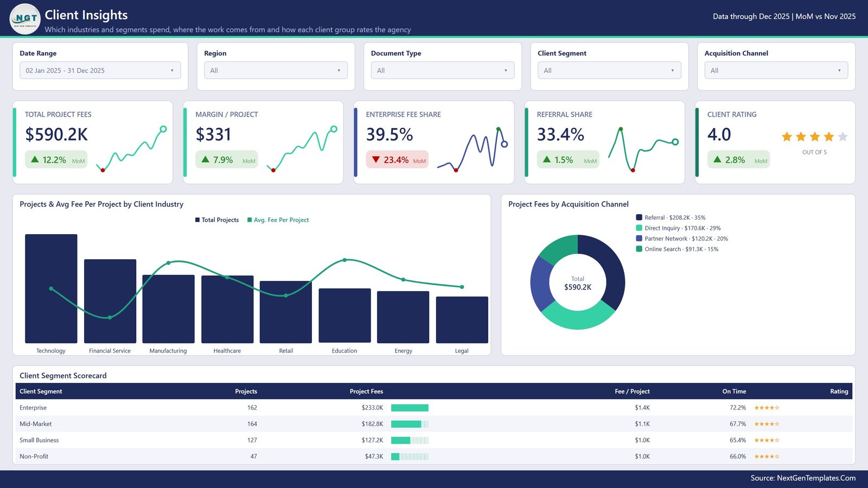The width and height of the screenshot is (868, 488).
Task: Click the Total Project Fees up-arrow icon
Action: [35, 159]
